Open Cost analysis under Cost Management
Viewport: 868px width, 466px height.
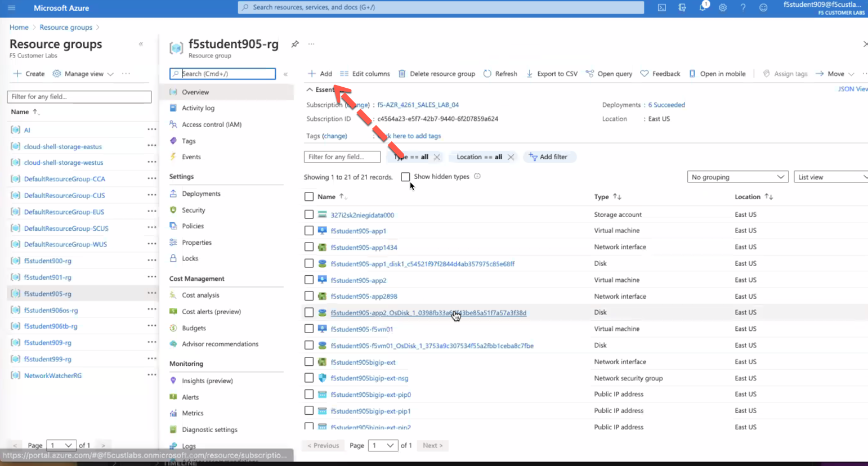pyautogui.click(x=200, y=295)
